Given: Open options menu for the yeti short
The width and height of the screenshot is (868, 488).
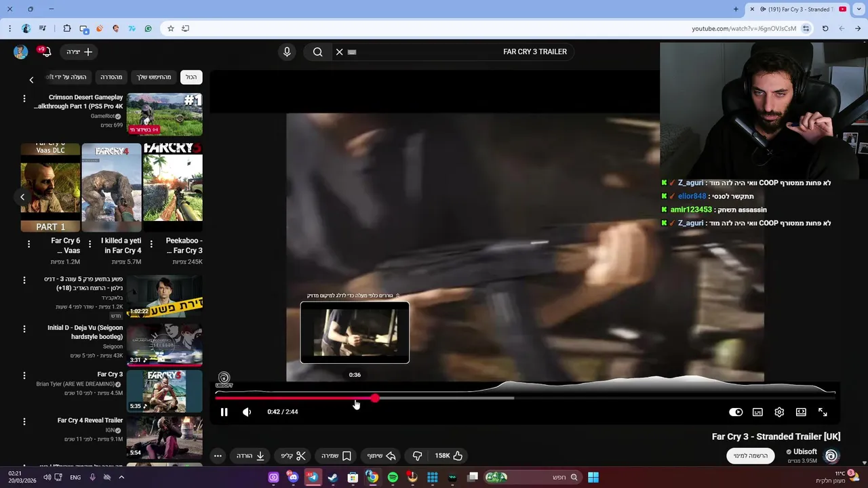Looking at the screenshot, I should pyautogui.click(x=90, y=243).
